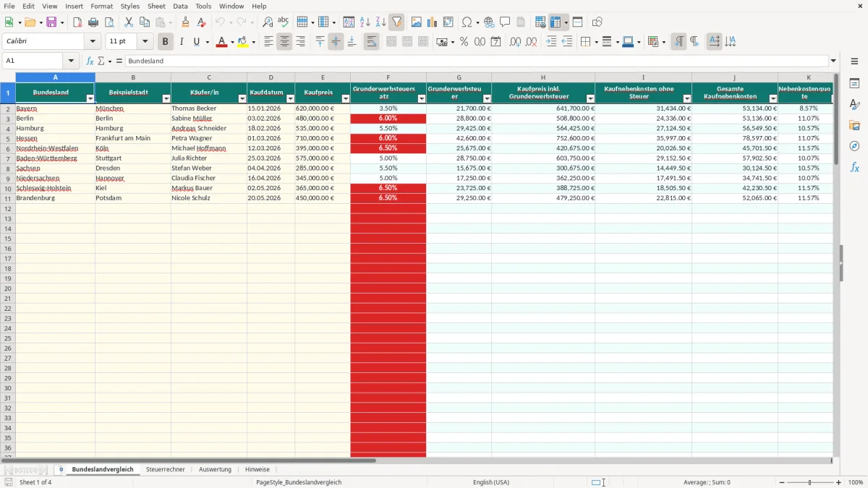Insert Pivot Table icon
Viewport: 868px width, 488px height.
click(x=448, y=22)
